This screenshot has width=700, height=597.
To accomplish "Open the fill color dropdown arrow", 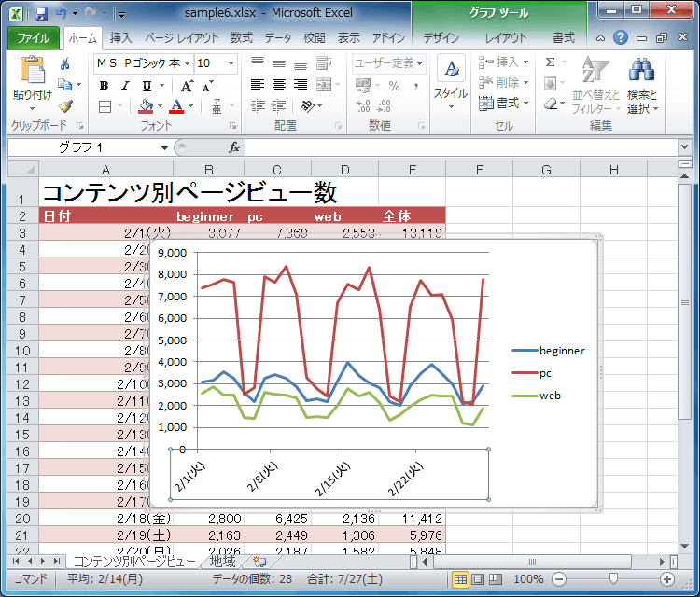I will point(161,106).
